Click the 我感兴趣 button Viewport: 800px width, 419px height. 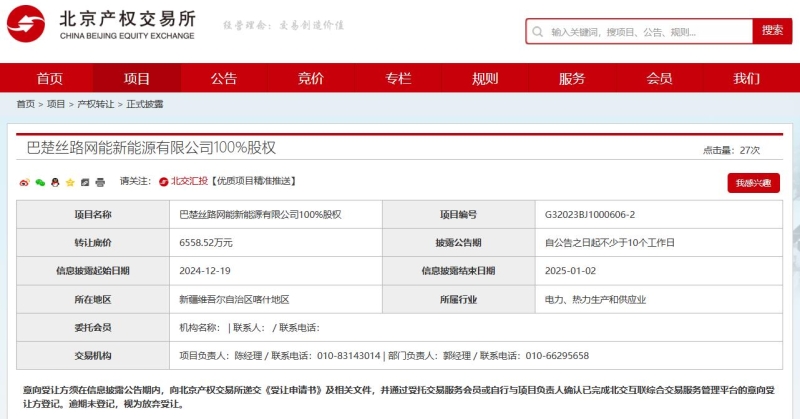754,183
